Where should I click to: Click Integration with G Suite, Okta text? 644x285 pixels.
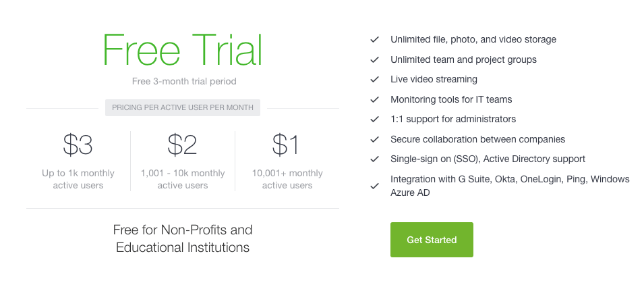point(510,186)
